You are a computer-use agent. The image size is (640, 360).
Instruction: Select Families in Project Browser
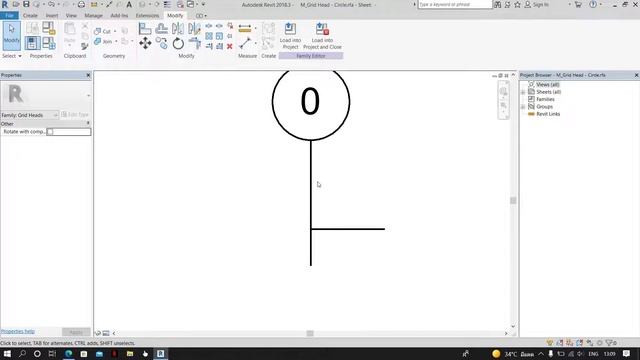tap(545, 100)
